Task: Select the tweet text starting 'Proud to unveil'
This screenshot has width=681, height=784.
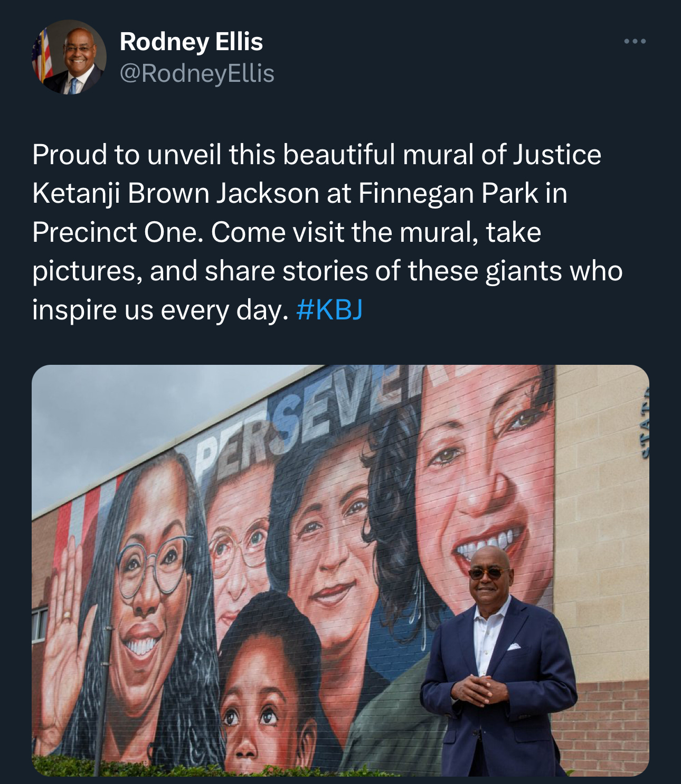Action: click(x=327, y=232)
